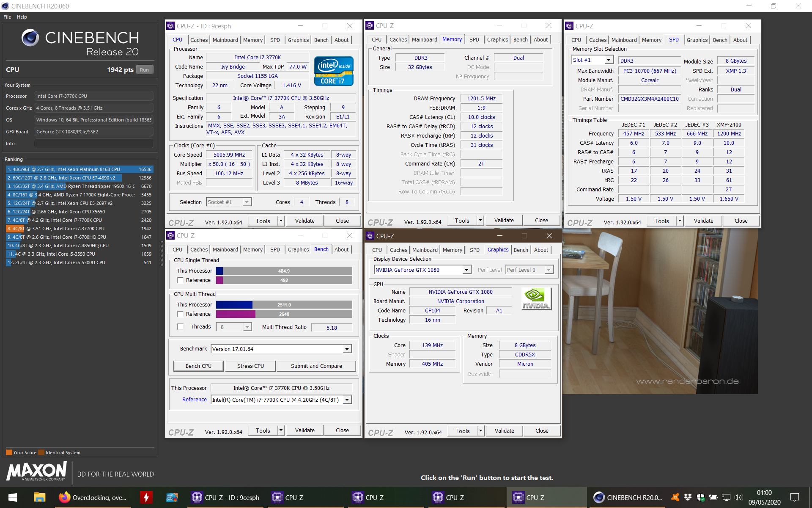
Task: Open the Tools dropdown arrow in the 'ID : 9cesph' window
Action: 281,221
